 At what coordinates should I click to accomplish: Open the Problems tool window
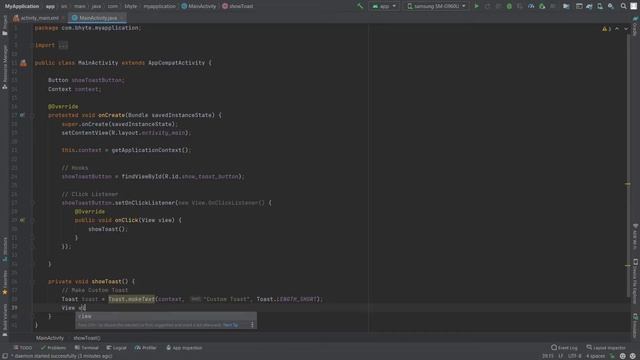(53, 348)
